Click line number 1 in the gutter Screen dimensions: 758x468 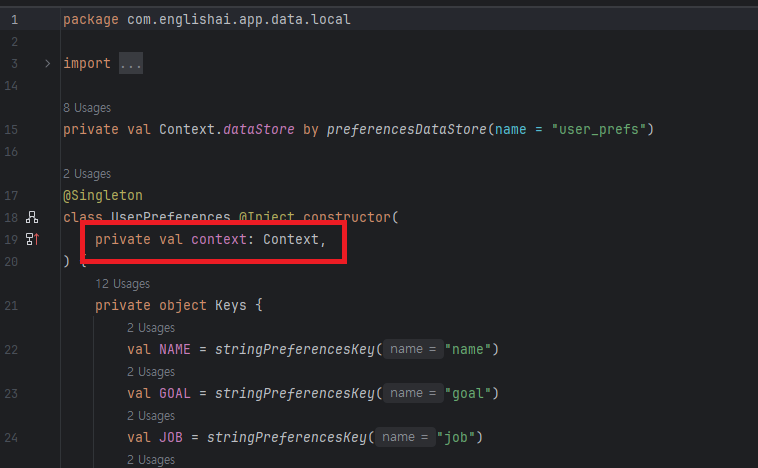(x=15, y=20)
